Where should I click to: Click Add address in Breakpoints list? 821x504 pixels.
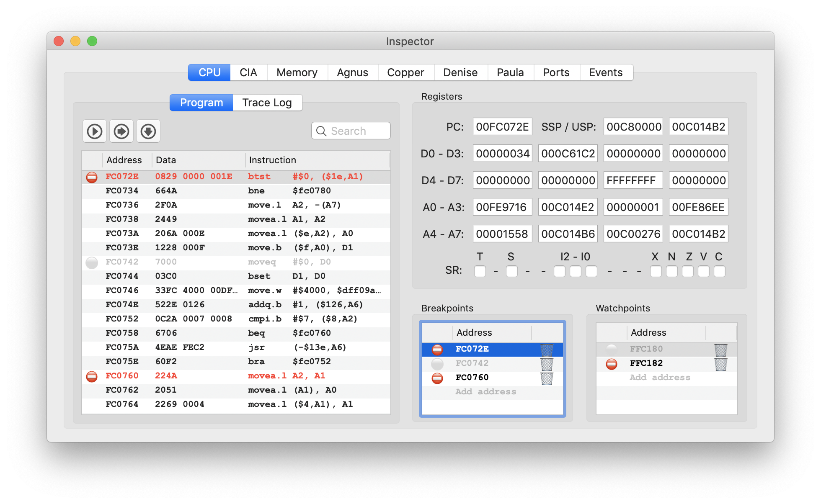tap(486, 392)
